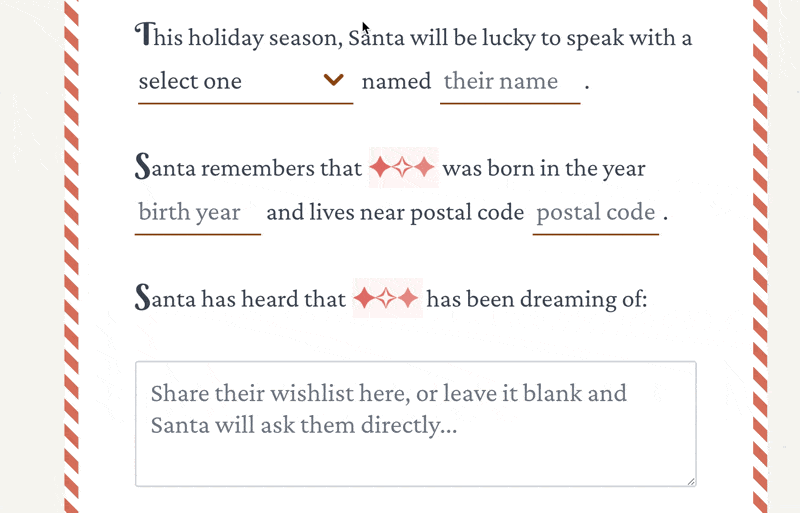Click the brown chevron arrow of the dropdown
Viewport: 800px width, 513px height.
pos(334,80)
